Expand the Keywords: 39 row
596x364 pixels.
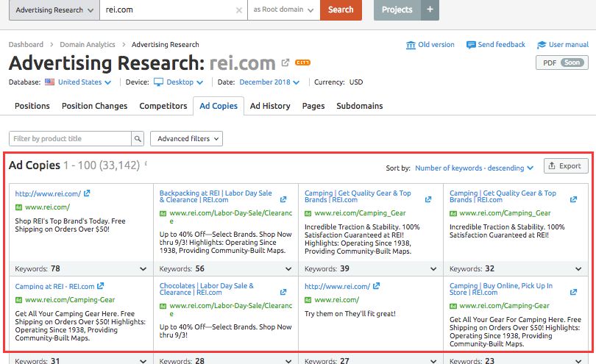433,269
